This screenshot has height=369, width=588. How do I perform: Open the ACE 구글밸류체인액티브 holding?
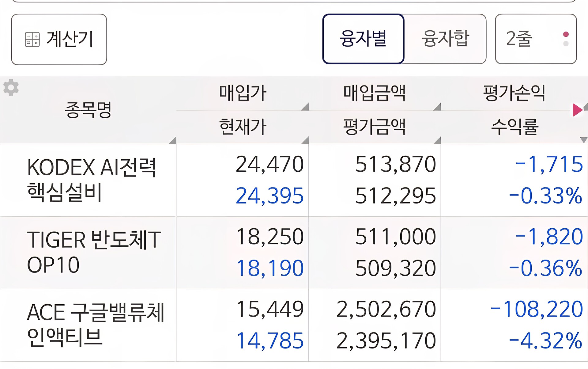pos(96,325)
